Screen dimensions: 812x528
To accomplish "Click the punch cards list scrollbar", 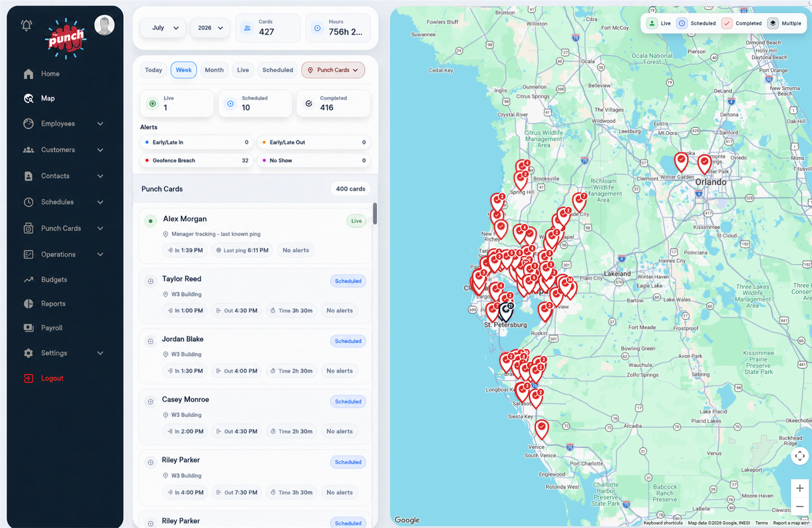I will click(x=375, y=214).
